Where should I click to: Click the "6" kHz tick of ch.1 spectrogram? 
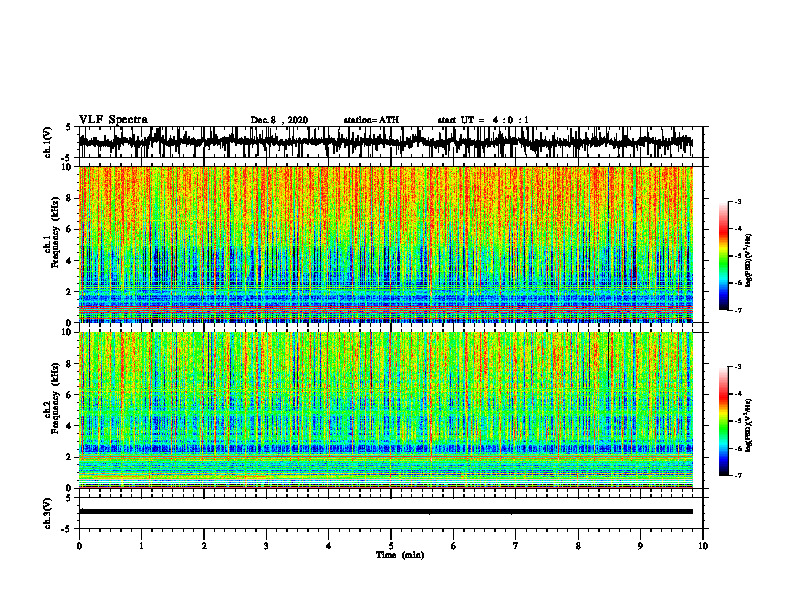point(70,229)
